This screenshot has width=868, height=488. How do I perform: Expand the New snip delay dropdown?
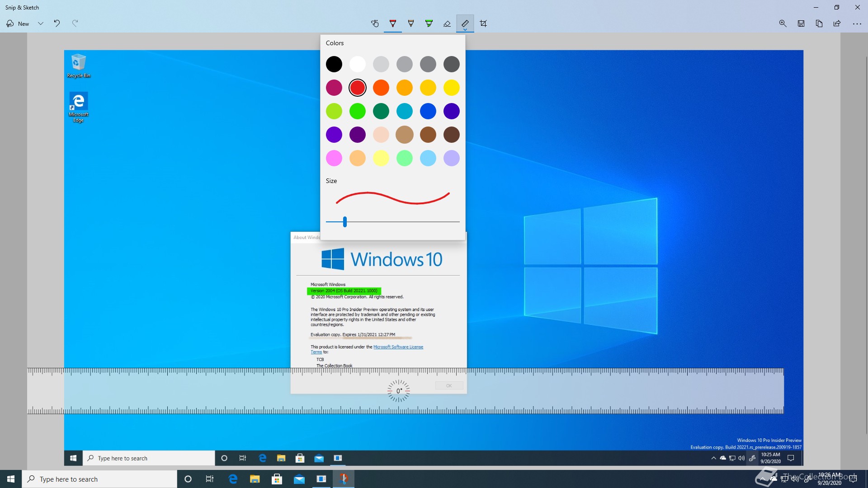pos(41,23)
